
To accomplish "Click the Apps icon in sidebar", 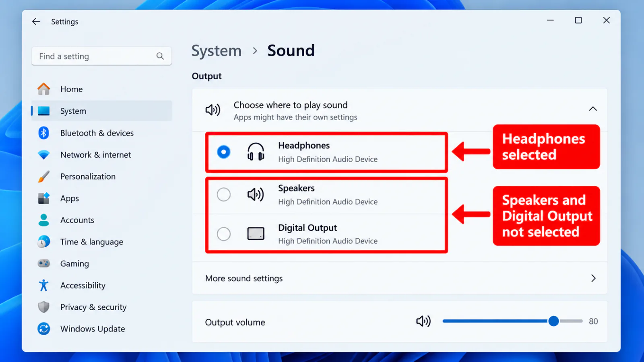I will pyautogui.click(x=44, y=198).
